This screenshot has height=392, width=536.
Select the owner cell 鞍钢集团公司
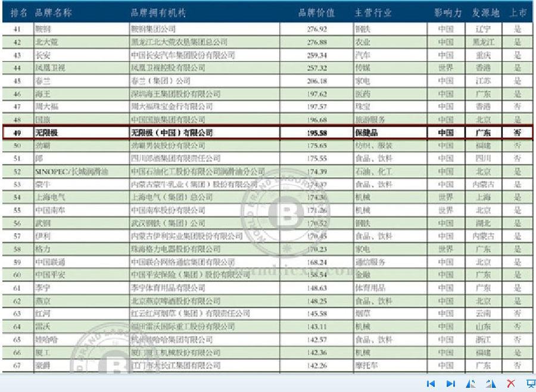coord(153,29)
